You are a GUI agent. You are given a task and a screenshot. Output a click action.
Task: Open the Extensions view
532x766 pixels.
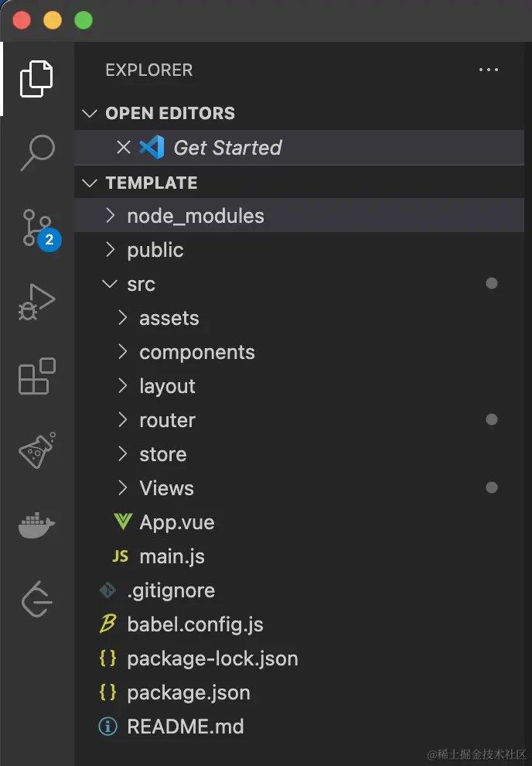[36, 377]
